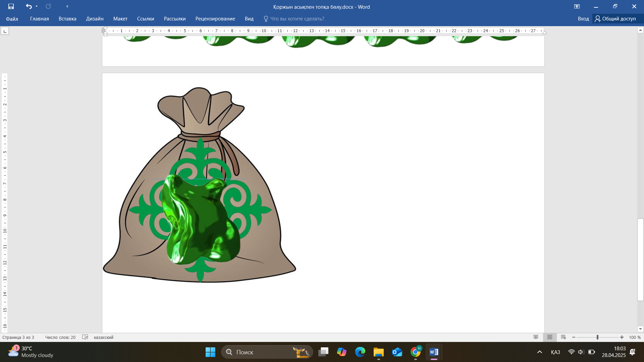
Task: Open spelling proofing icon in status bar
Action: (x=85, y=337)
